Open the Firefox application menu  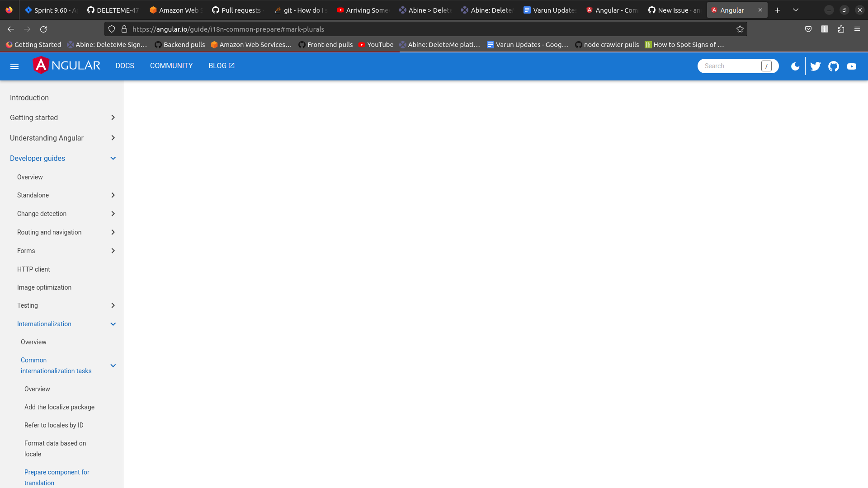(857, 29)
